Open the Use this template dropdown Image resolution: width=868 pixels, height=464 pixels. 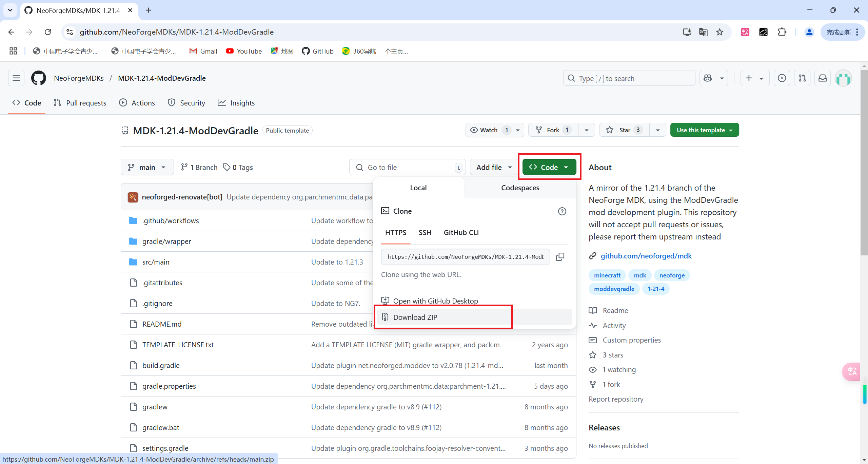pyautogui.click(x=705, y=130)
